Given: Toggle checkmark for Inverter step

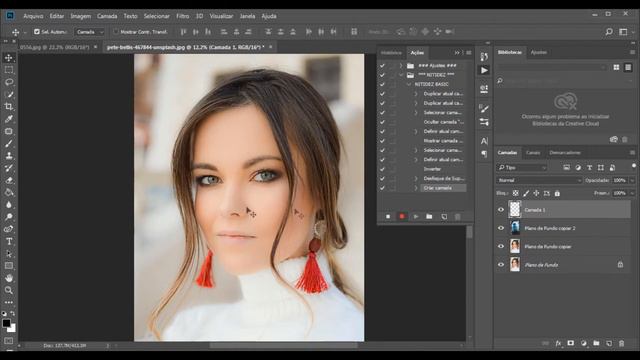Looking at the screenshot, I should 382,169.
